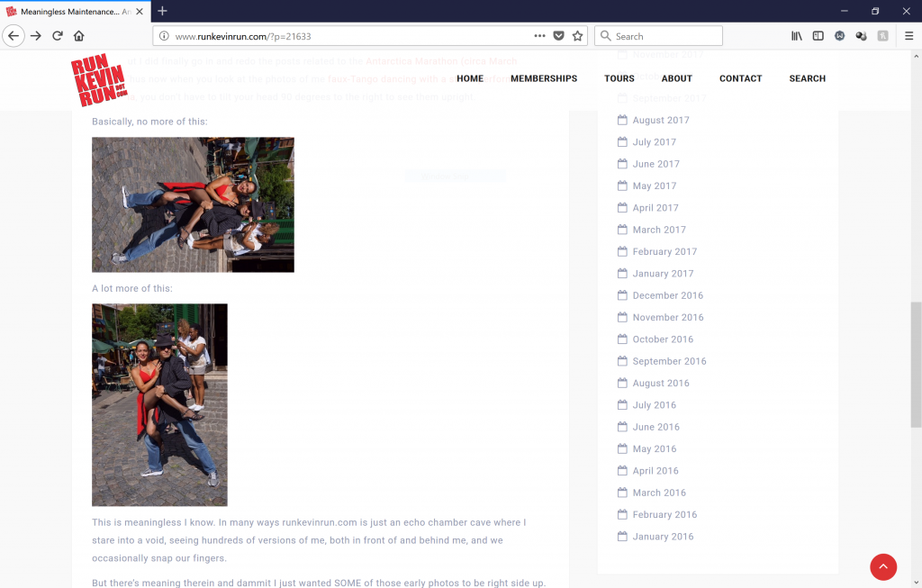922x588 pixels.
Task: Open the ABOUT menu item
Action: pos(677,78)
